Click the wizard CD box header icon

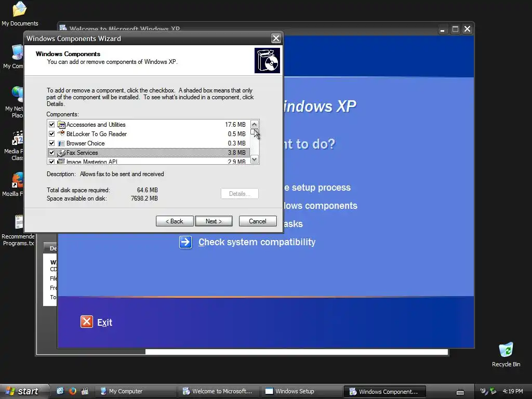268,60
